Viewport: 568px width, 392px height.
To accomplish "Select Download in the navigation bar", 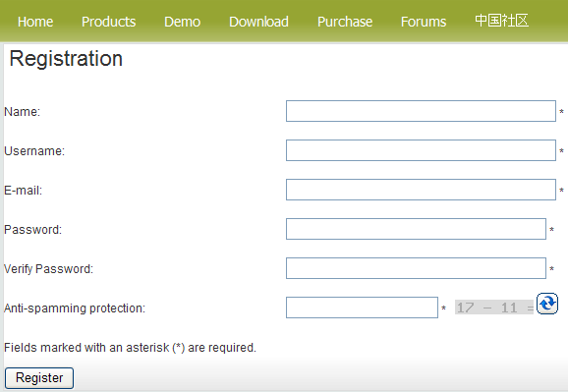I will pos(258,22).
